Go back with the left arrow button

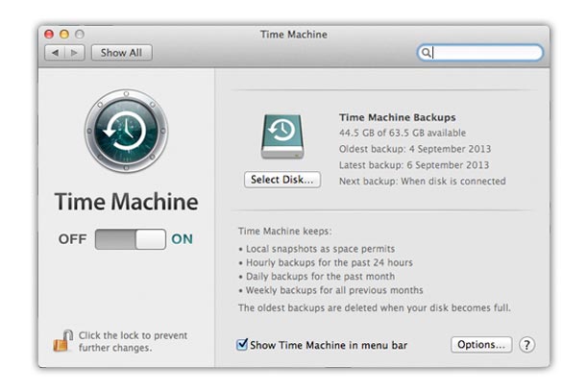[55, 53]
